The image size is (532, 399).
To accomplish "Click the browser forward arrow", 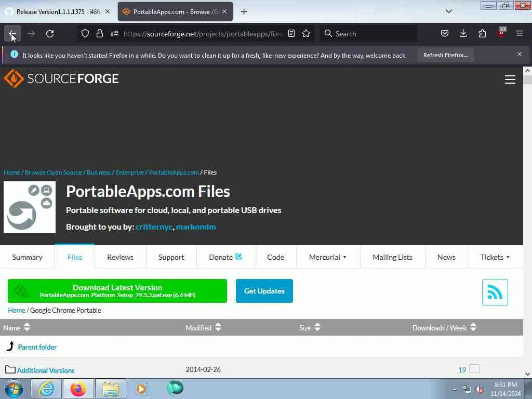I will pyautogui.click(x=31, y=34).
